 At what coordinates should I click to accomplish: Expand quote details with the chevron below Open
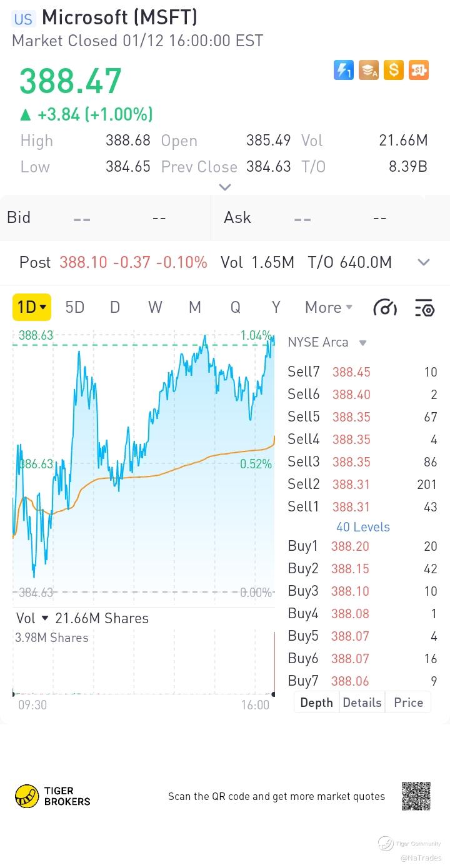pos(225,187)
